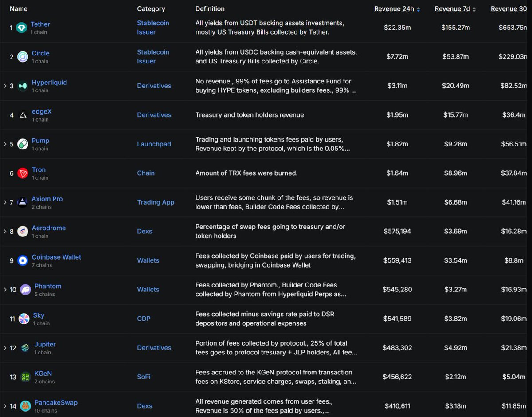The image size is (532, 417).
Task: Open Dexs category in Aerodrome row
Action: (x=145, y=231)
